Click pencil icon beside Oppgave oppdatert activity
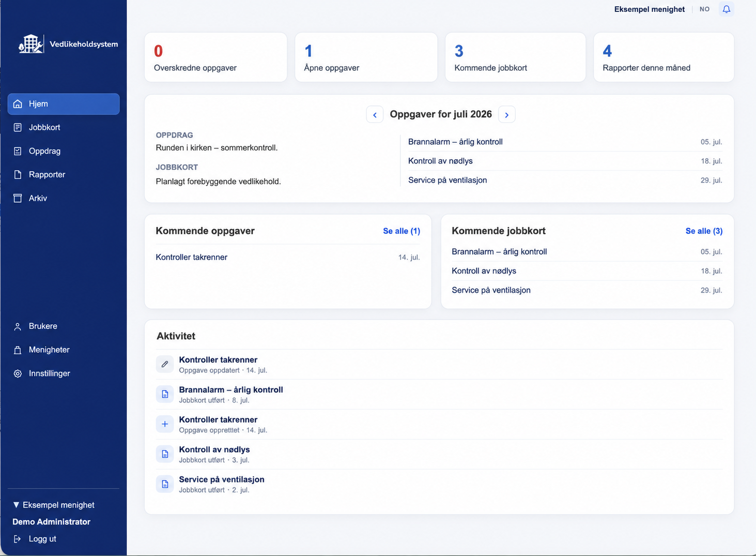756x556 pixels. 165,364
